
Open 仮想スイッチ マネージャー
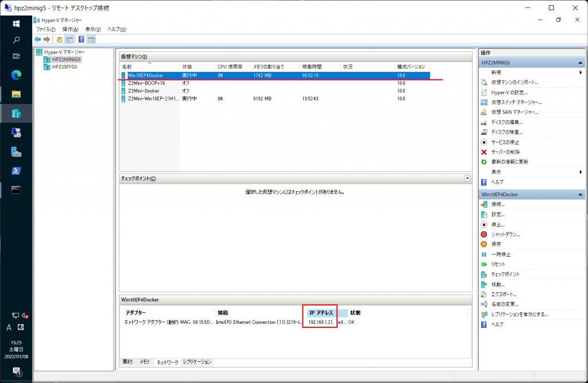516,102
